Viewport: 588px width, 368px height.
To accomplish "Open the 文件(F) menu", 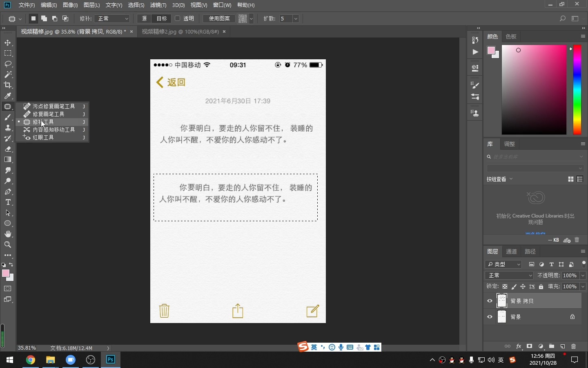I will coord(27,5).
